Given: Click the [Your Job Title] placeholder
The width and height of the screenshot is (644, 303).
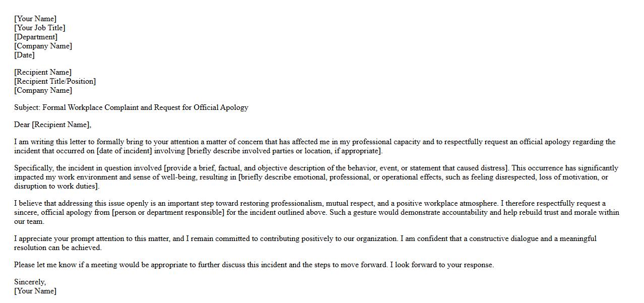Looking at the screenshot, I should click(x=39, y=28).
